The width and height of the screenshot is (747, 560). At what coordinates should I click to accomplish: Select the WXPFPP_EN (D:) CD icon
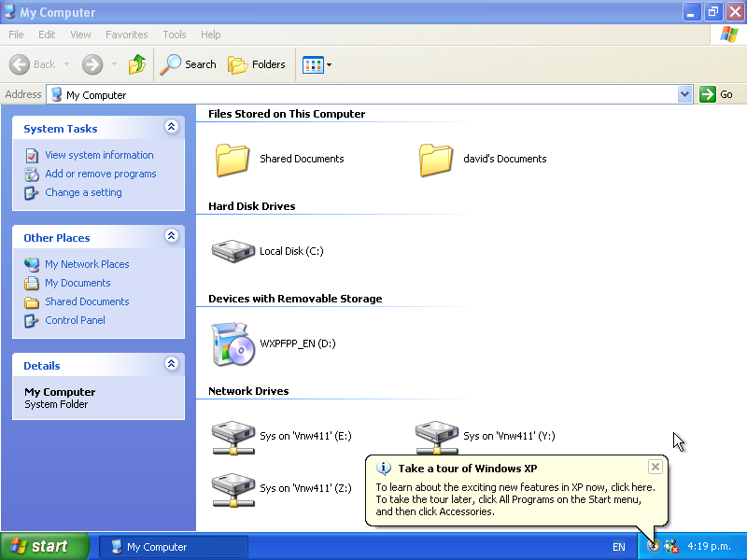point(233,344)
